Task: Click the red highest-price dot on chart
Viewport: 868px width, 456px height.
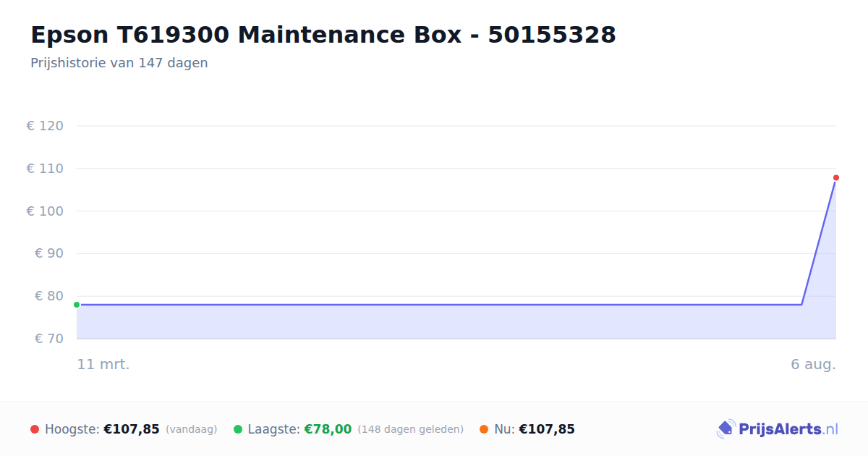Action: coord(835,177)
